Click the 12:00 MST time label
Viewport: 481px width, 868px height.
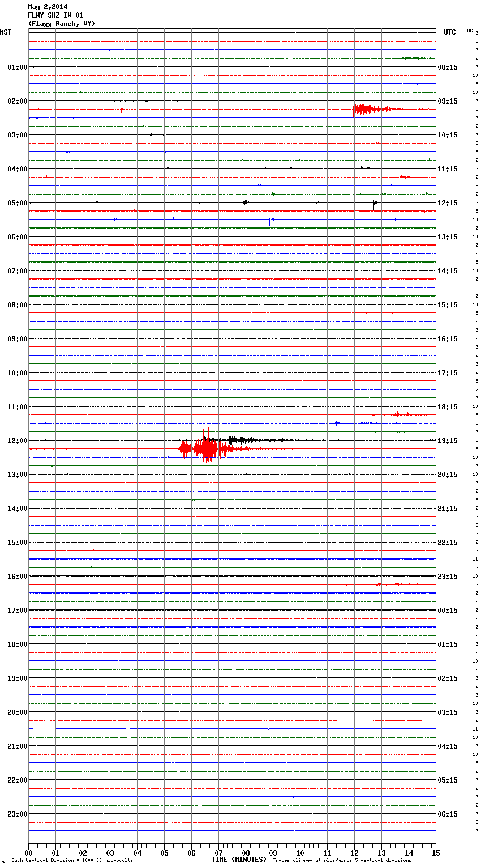click(18, 441)
